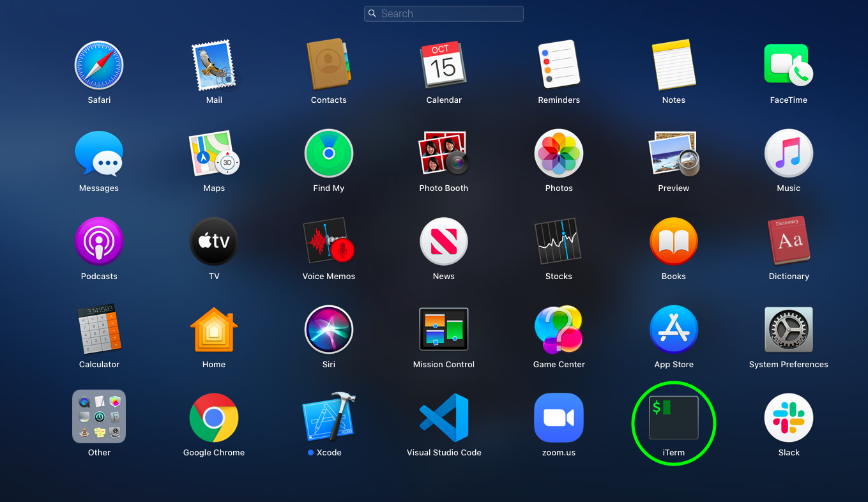
Task: Start FaceTime
Action: 789,65
